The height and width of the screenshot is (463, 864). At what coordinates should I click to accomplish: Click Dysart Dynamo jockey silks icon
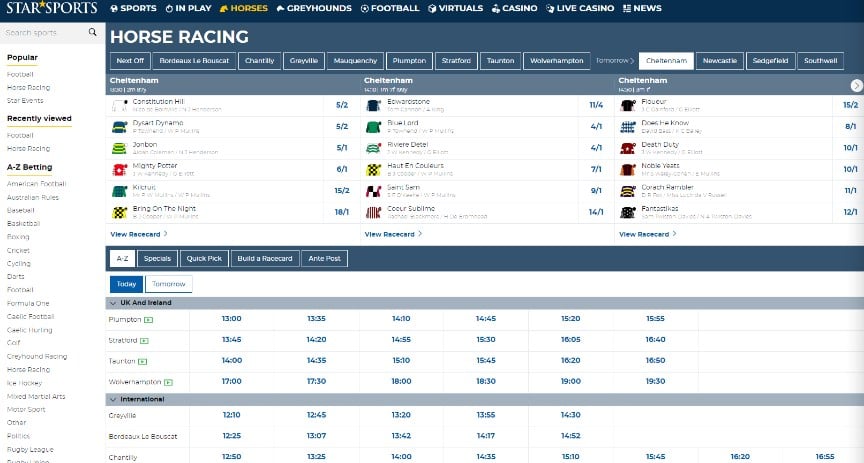click(x=120, y=127)
